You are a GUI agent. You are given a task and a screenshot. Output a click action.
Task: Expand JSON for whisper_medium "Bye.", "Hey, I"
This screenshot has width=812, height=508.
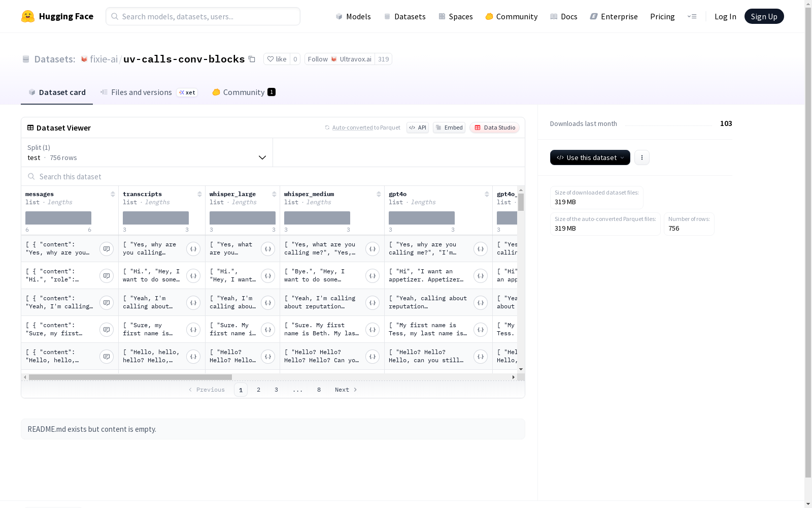[x=373, y=276]
